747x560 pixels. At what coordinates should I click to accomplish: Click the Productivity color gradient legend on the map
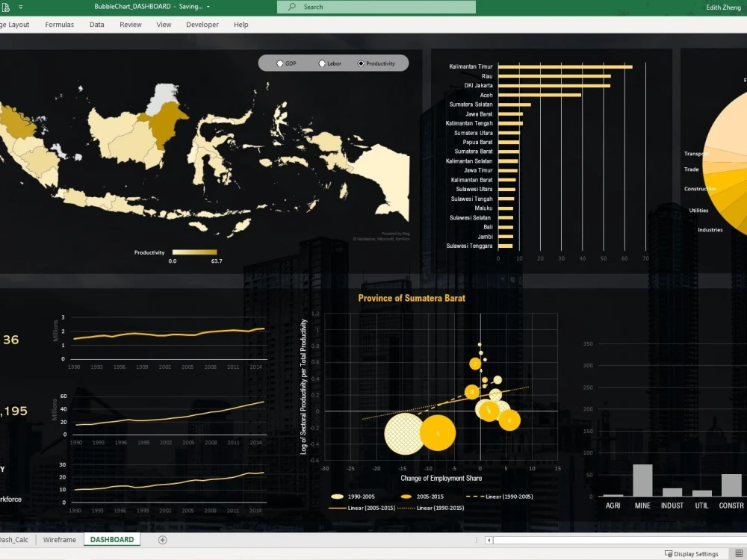coord(194,252)
